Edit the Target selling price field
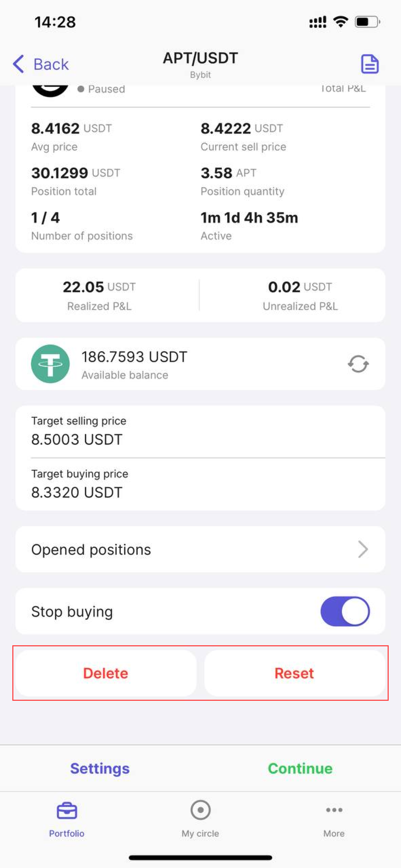Image resolution: width=401 pixels, height=868 pixels. (200, 432)
